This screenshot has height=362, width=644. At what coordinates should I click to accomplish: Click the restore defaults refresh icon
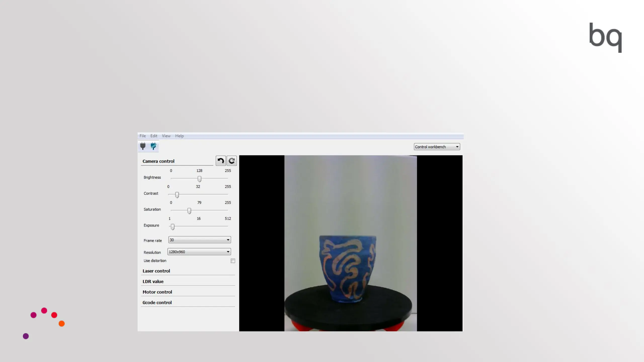coord(232,161)
